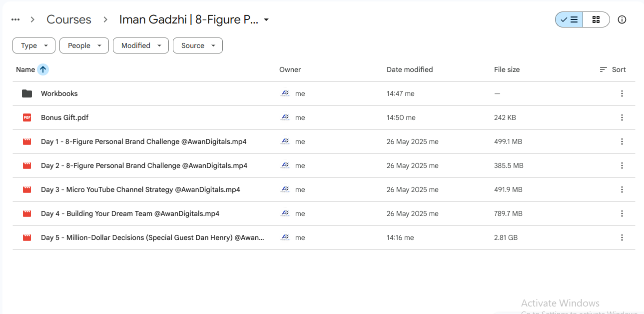This screenshot has height=314, width=644.
Task: Open the Modified filter dropdown
Action: coord(141,45)
